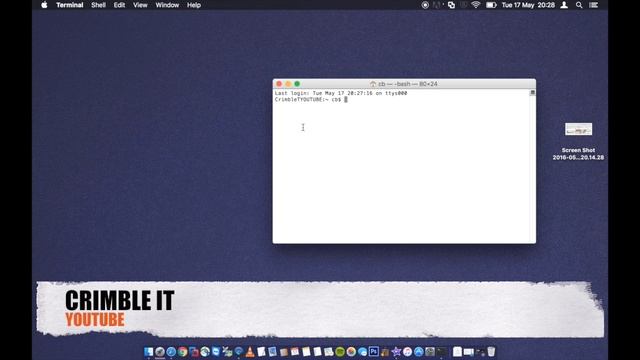
Task: Open the App Store from the Dock
Action: tap(419, 351)
